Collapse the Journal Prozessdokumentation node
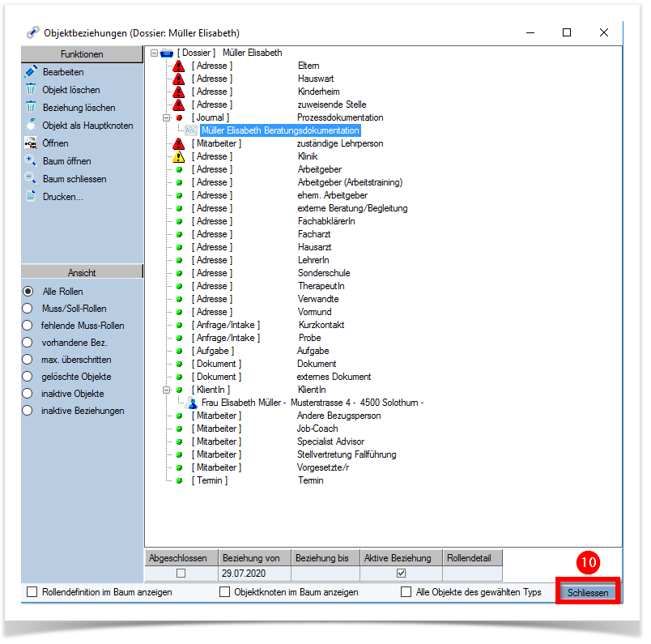 click(167, 117)
